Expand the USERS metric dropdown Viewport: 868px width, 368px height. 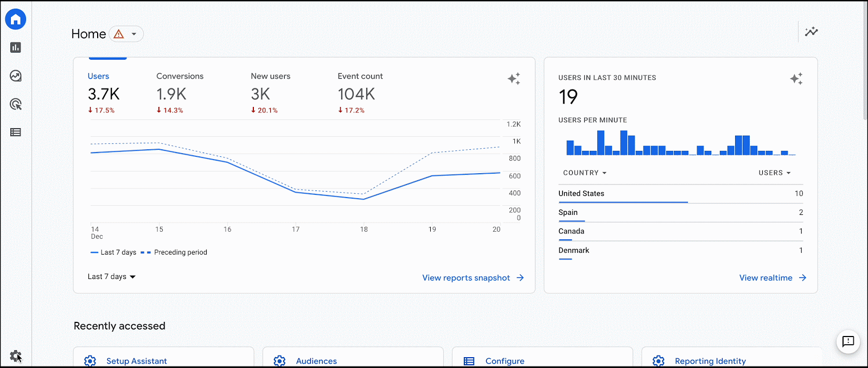(775, 173)
